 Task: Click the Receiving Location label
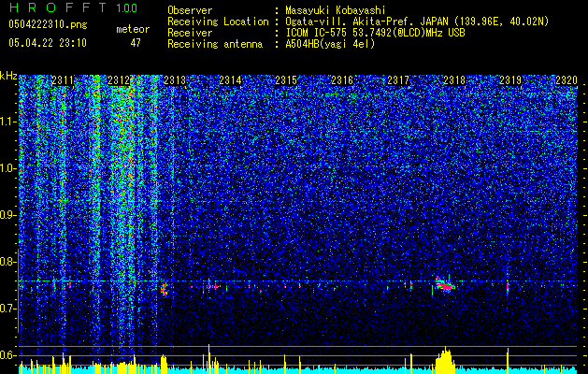(218, 22)
